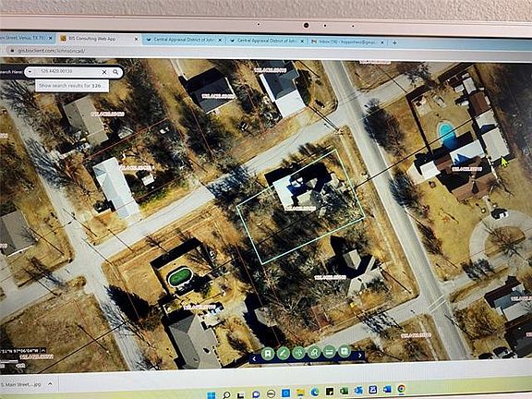This screenshot has width=532, height=399.
Task: Choose 'Show search results for 126' suggestion
Action: [72, 86]
